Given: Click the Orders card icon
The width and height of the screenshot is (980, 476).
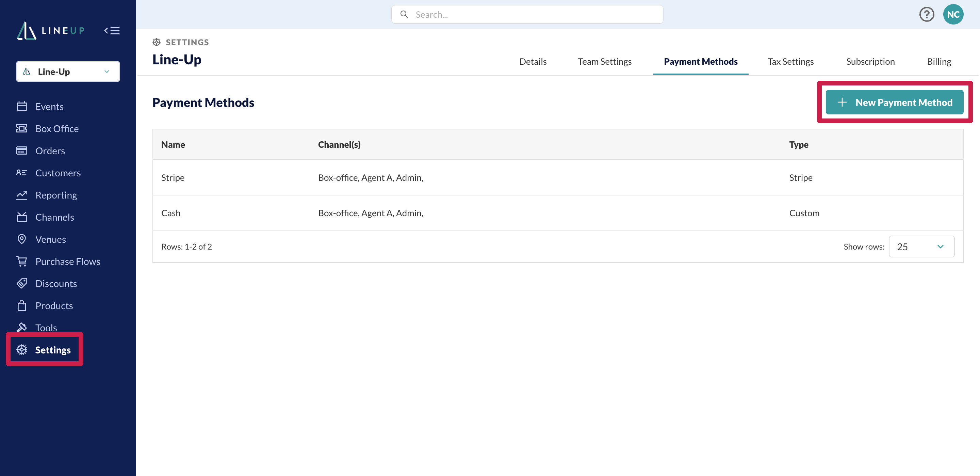Looking at the screenshot, I should [x=22, y=150].
